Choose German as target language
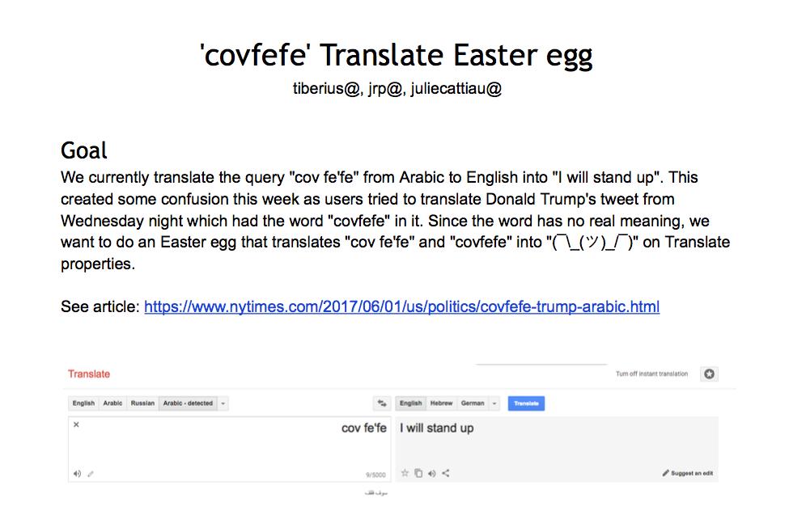The image size is (806, 532). (x=473, y=403)
